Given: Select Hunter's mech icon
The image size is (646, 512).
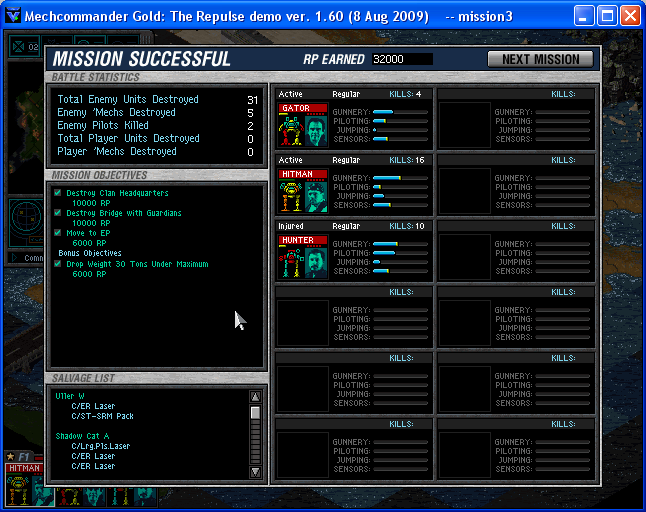Looking at the screenshot, I should [x=291, y=262].
